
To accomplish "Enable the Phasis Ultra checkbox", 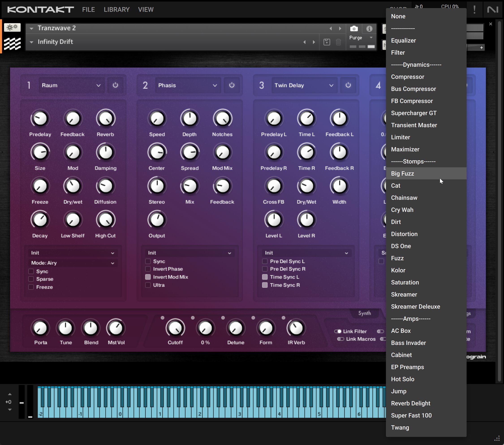I will point(148,285).
